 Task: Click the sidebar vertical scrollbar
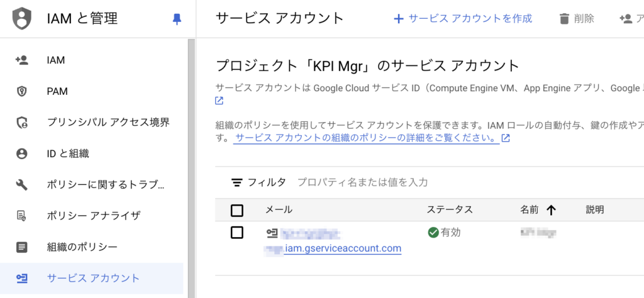click(191, 168)
